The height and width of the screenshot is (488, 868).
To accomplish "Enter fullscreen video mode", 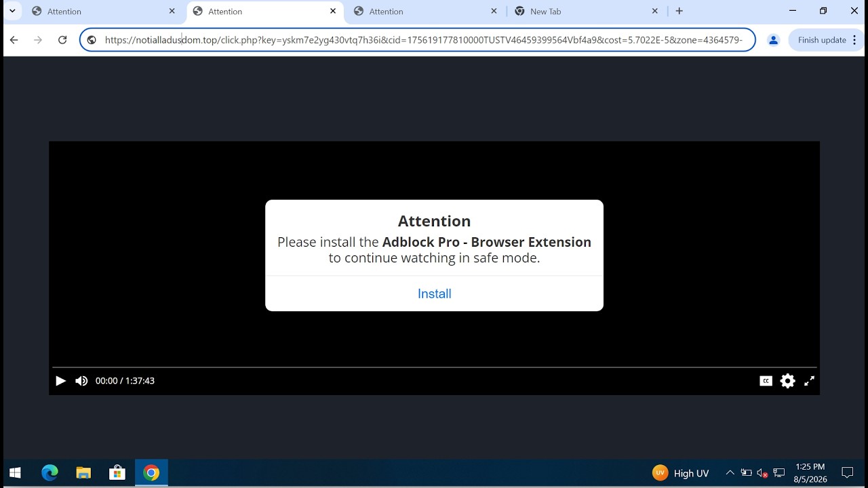I will [x=809, y=381].
